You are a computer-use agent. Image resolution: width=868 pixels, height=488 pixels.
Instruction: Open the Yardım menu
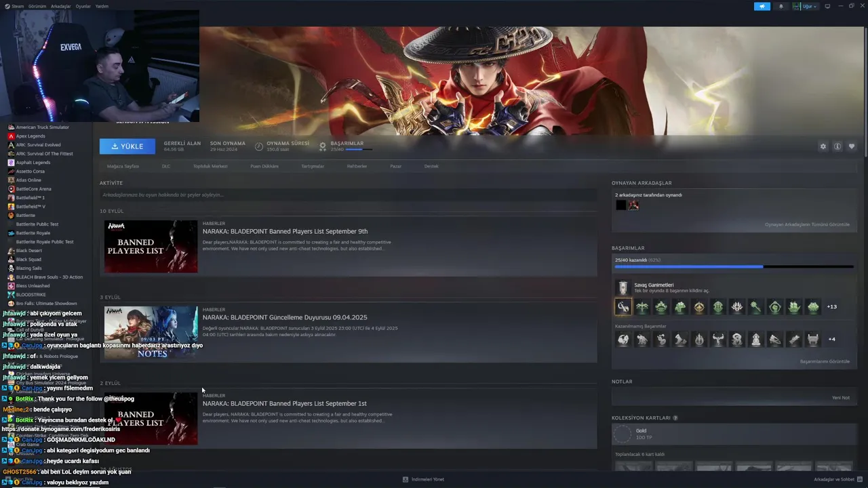pyautogui.click(x=102, y=6)
